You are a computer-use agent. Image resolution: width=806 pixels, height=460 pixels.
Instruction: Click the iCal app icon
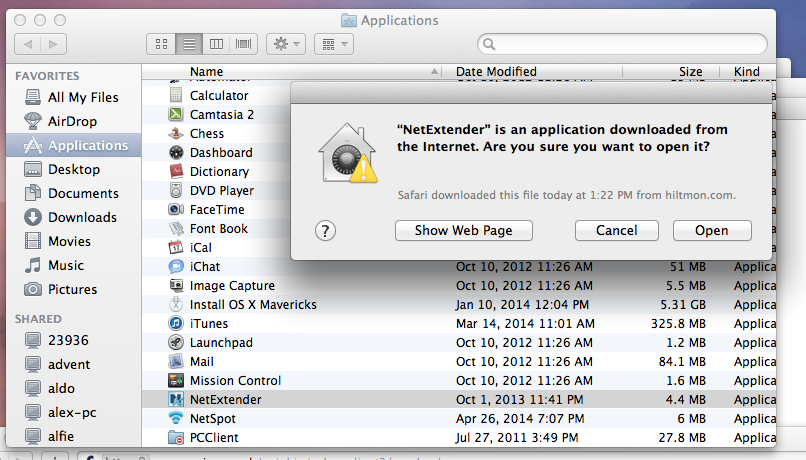[x=176, y=247]
